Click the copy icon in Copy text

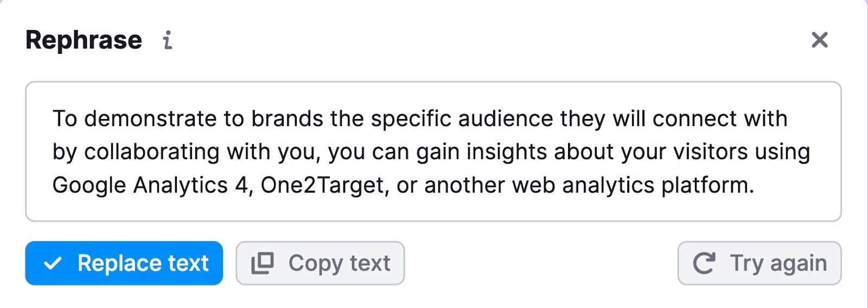(x=263, y=263)
